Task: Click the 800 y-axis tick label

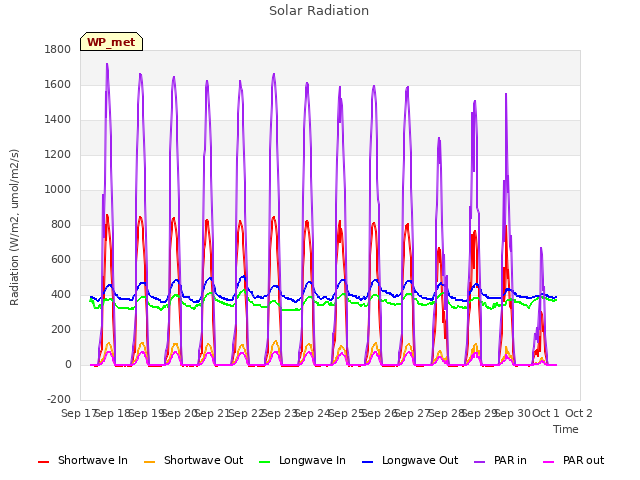Action: coord(61,224)
